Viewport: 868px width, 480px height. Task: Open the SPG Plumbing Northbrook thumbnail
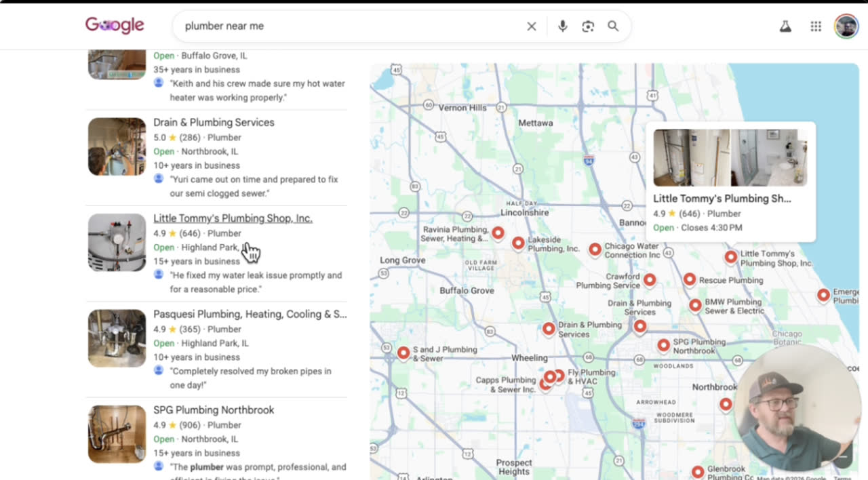(117, 434)
